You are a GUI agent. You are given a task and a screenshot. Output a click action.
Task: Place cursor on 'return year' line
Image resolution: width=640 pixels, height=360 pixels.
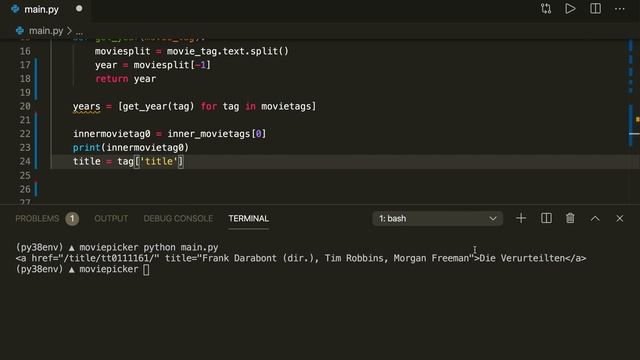(125, 79)
